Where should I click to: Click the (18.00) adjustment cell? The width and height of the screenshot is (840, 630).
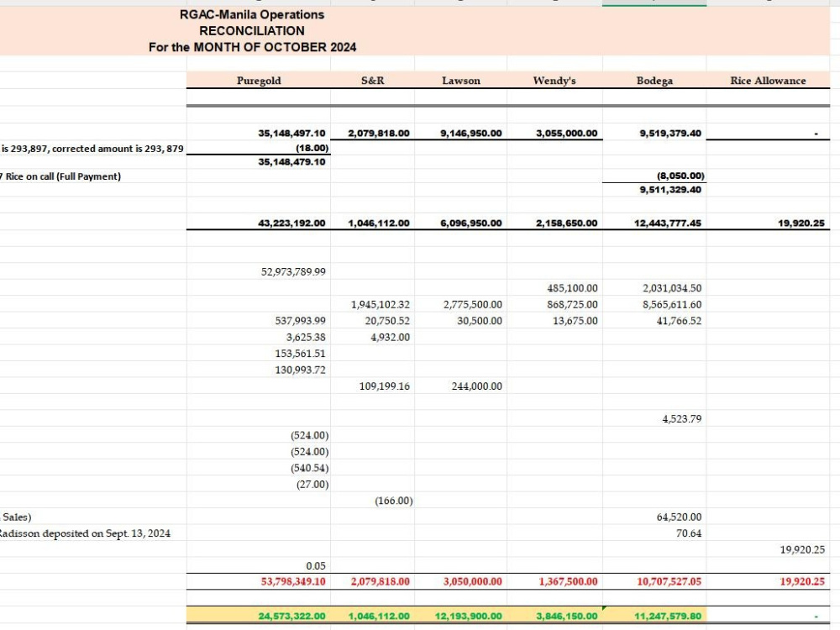pyautogui.click(x=312, y=149)
